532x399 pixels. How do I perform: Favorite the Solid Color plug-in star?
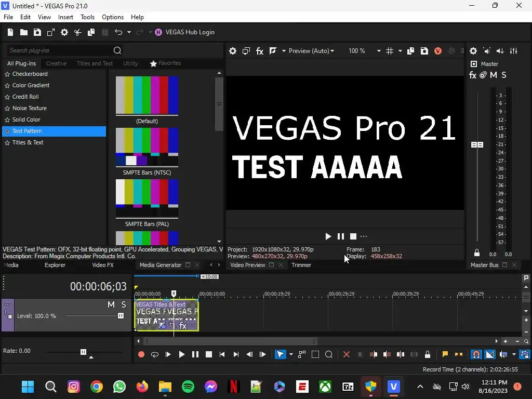7,120
